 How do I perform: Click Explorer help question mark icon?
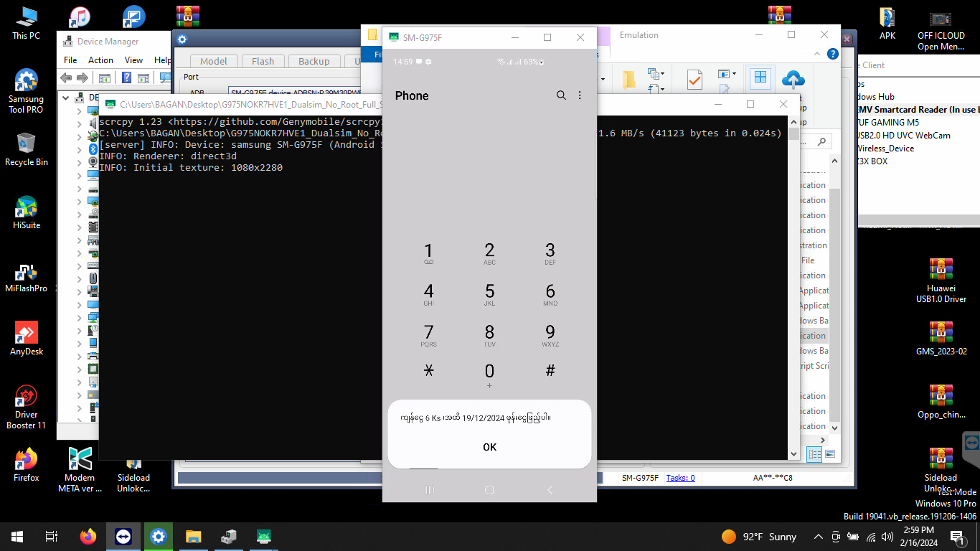832,54
